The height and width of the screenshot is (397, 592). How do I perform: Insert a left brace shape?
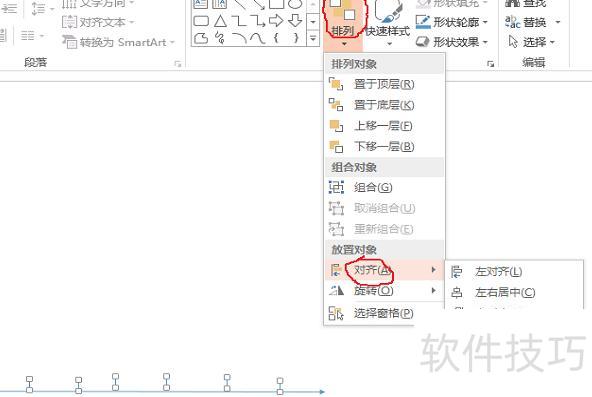(x=276, y=38)
